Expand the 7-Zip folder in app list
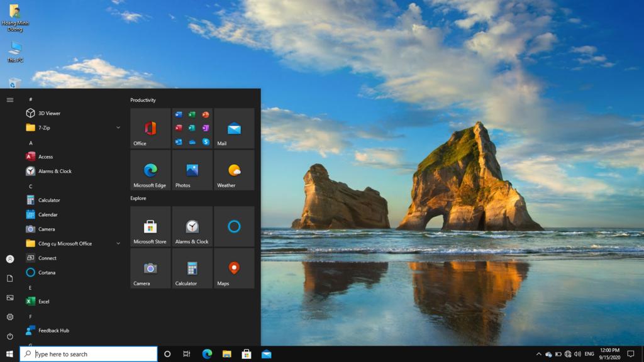The height and width of the screenshot is (362, 644). (118, 128)
